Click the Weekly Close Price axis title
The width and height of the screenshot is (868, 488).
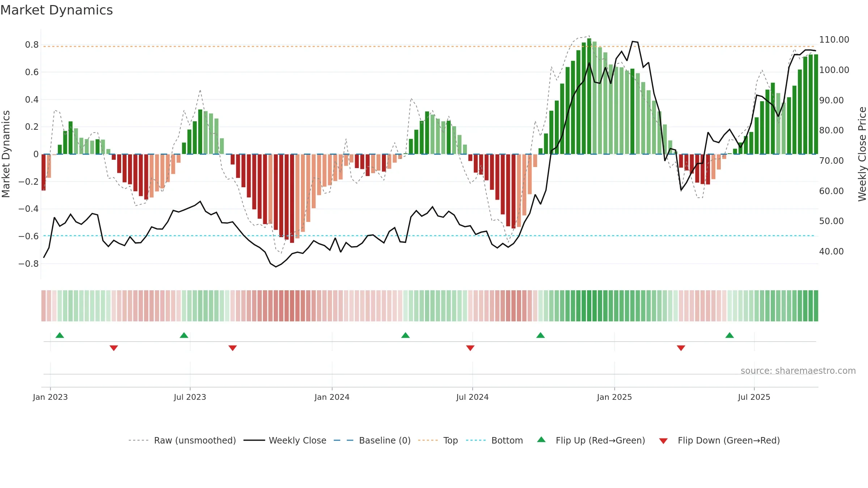pyautogui.click(x=862, y=154)
